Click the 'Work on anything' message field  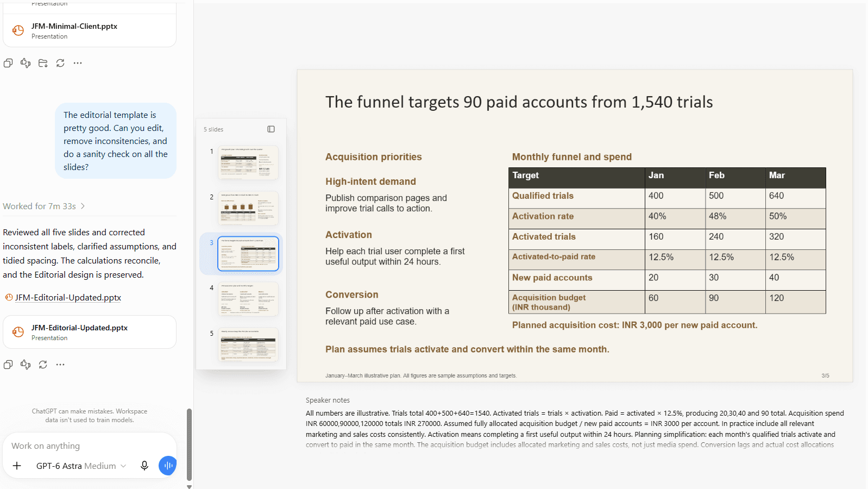90,446
